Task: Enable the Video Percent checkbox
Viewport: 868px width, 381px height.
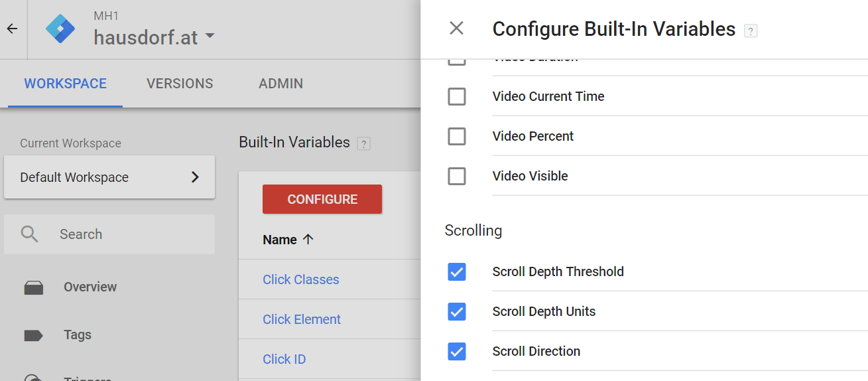Action: (457, 137)
